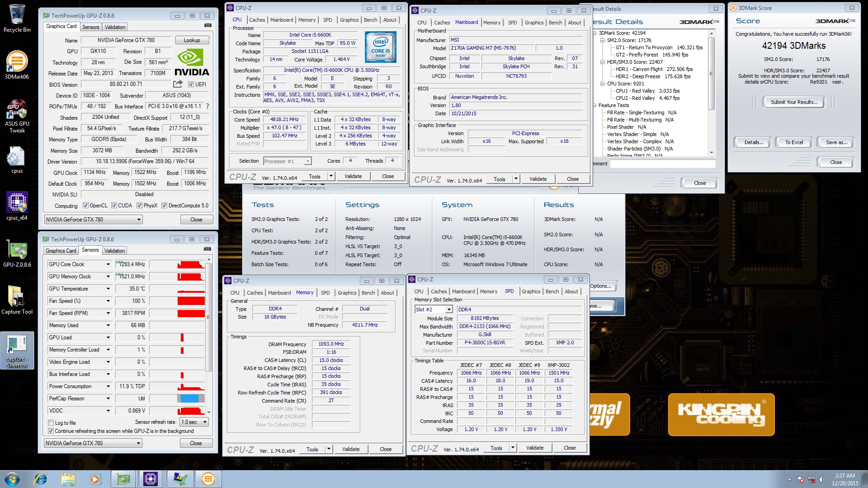The height and width of the screenshot is (488, 868).
Task: Click the comment input field in Result Details
Action: click(663, 164)
